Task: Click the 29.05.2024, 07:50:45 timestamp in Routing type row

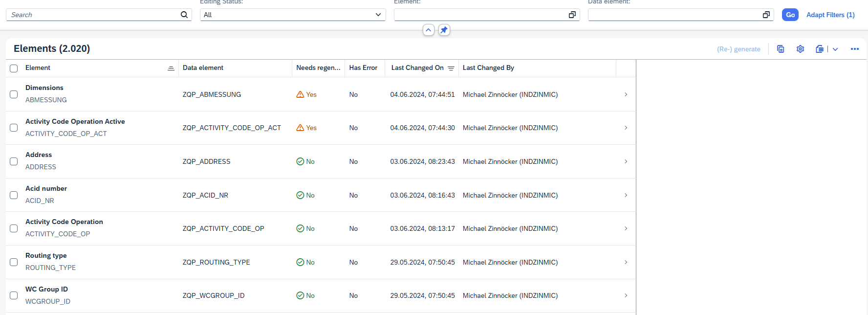Action: coord(422,262)
